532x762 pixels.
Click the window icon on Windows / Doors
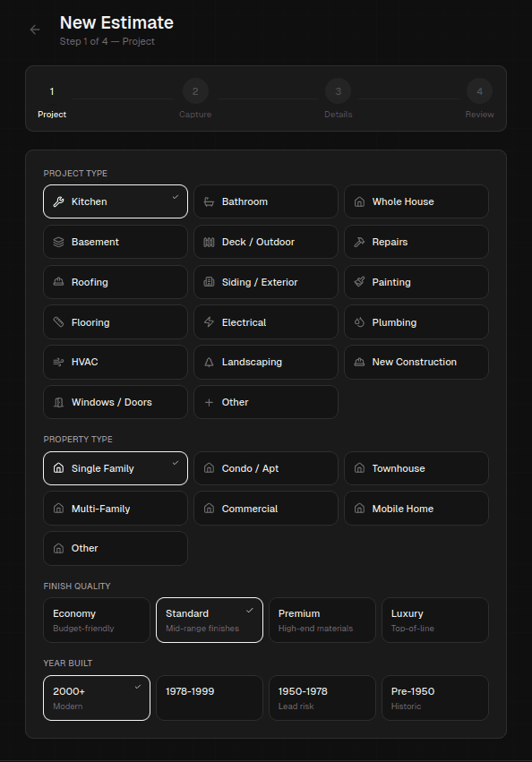click(59, 401)
